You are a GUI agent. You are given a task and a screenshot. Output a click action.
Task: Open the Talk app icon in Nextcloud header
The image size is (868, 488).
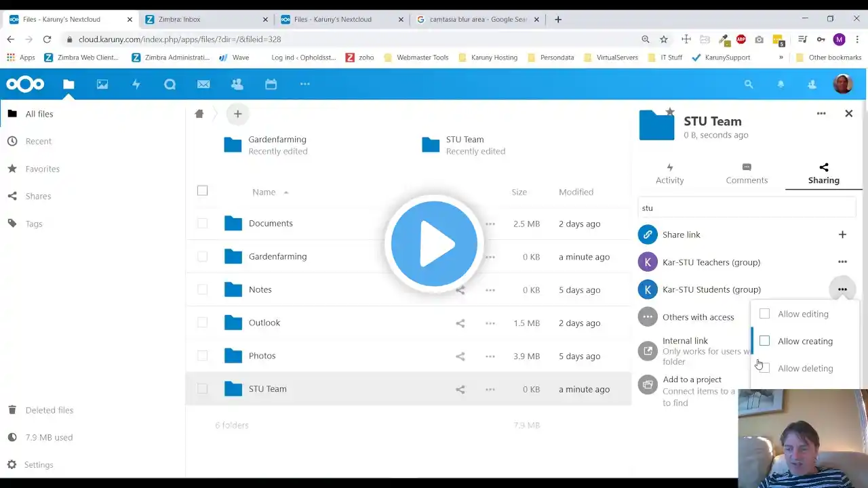pos(170,84)
